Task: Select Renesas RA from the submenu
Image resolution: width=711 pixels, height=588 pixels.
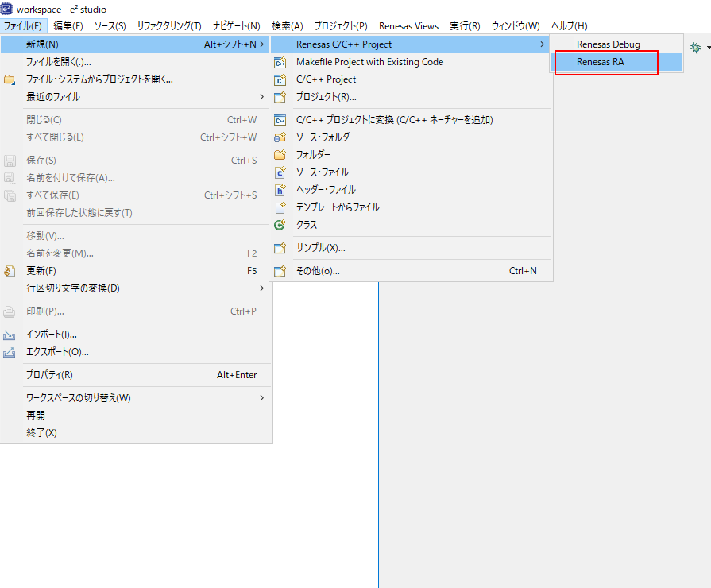Action: (x=601, y=62)
